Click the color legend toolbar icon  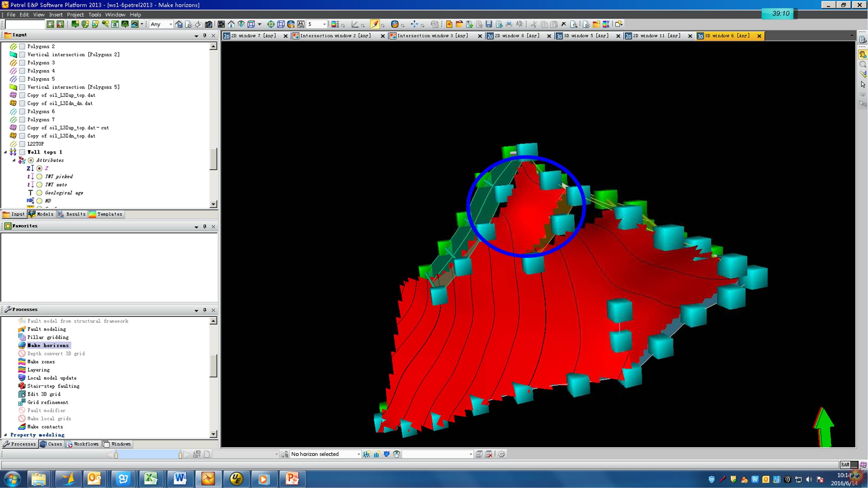point(335,24)
